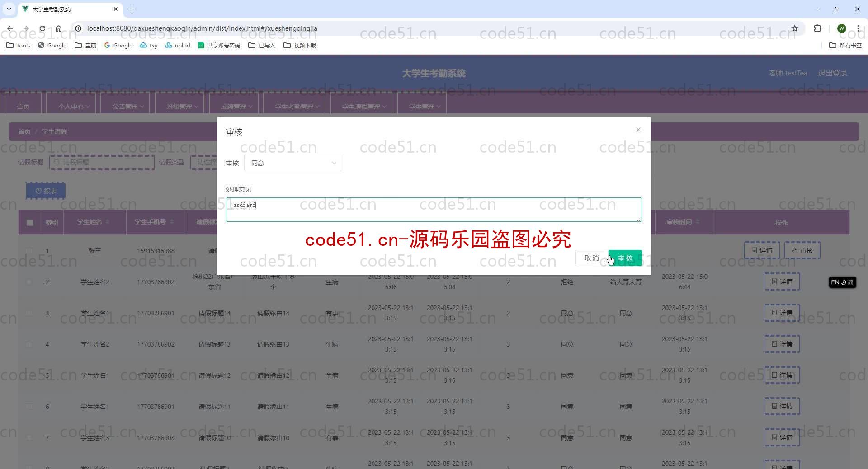Open 详情 for 请假标题12 row

tap(782, 375)
